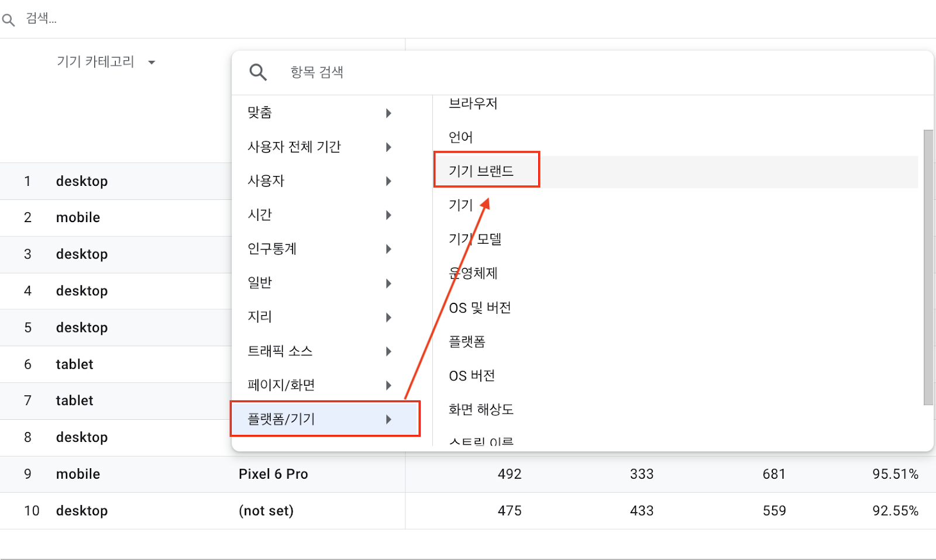The height and width of the screenshot is (560, 936).
Task: Click mobile in row 2
Action: [x=78, y=217]
